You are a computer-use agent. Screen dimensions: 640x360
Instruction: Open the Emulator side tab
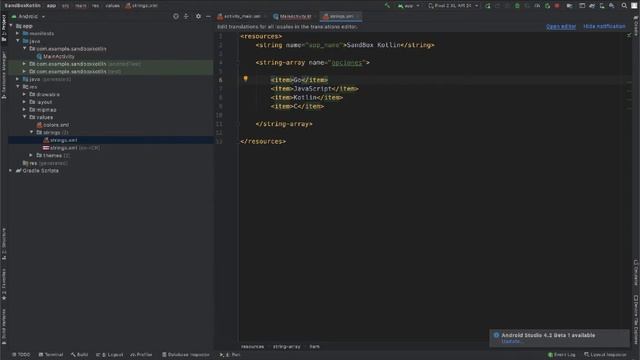point(636,272)
